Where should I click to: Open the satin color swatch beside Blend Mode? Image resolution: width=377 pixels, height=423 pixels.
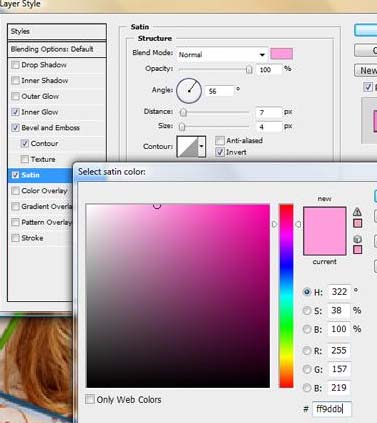pyautogui.click(x=281, y=54)
